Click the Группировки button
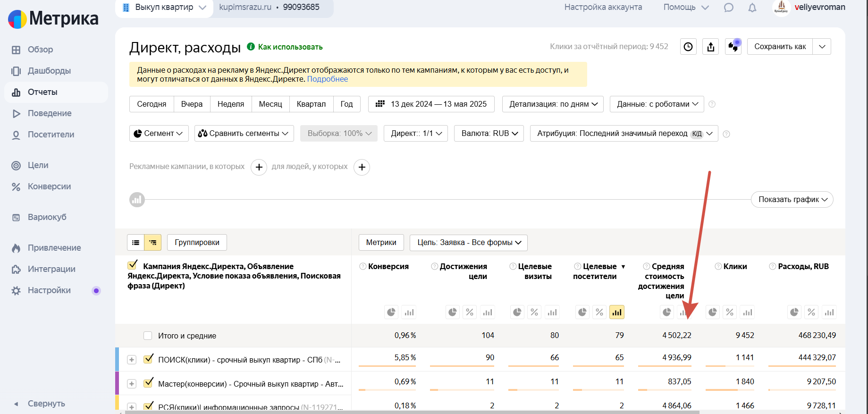The image size is (868, 414). (x=197, y=243)
